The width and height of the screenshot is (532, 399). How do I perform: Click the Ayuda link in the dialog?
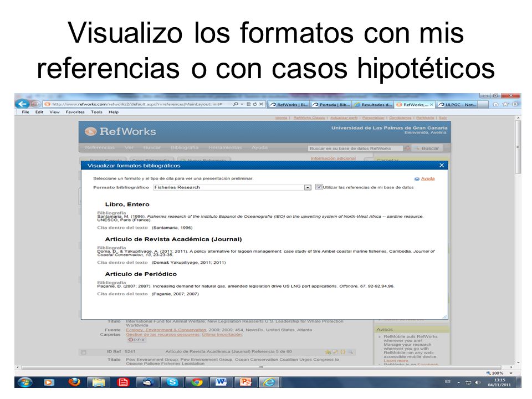[x=427, y=178]
